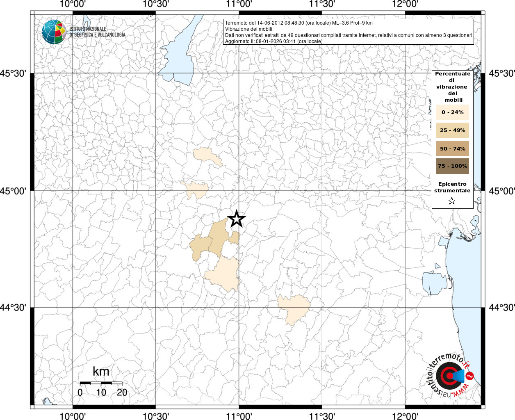Click the epicenter star on the map
This screenshot has height=420, width=515.
pos(237,219)
